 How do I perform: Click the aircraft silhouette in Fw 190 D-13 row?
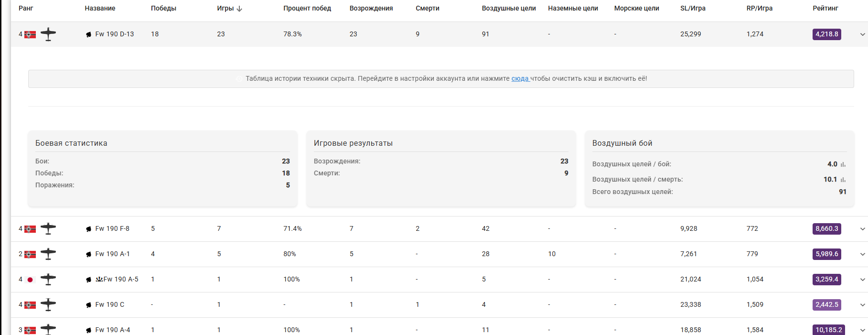point(48,34)
